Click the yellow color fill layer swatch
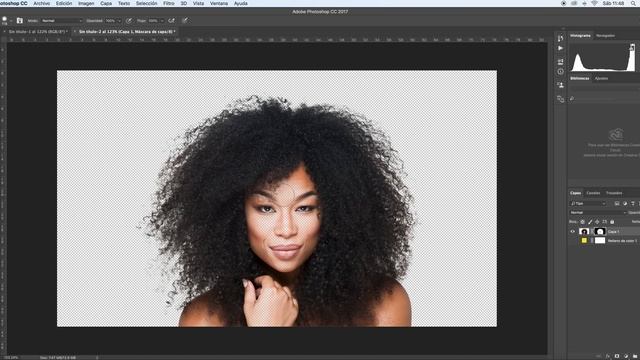Image resolution: width=640 pixels, height=360 pixels. (584, 240)
